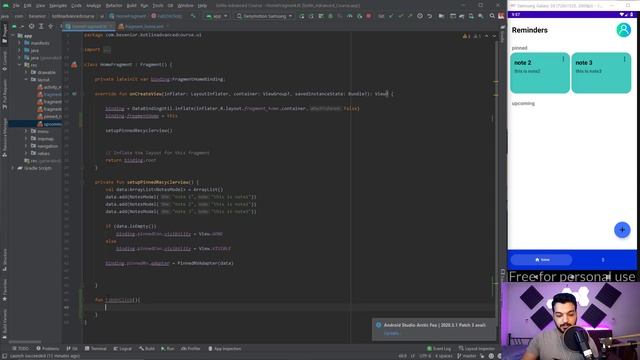Expand the navigation folder
This screenshot has width=640, height=360.
tap(26, 146)
